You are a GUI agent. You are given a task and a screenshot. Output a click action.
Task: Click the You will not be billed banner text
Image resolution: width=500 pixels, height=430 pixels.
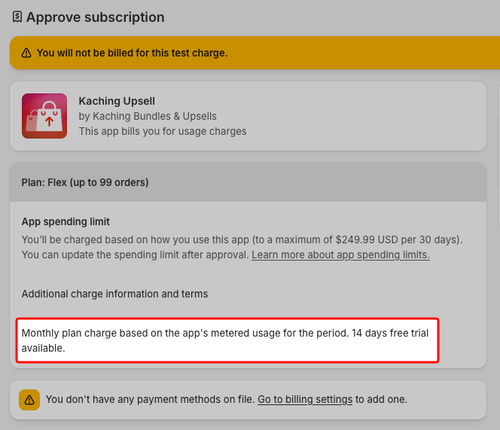132,53
